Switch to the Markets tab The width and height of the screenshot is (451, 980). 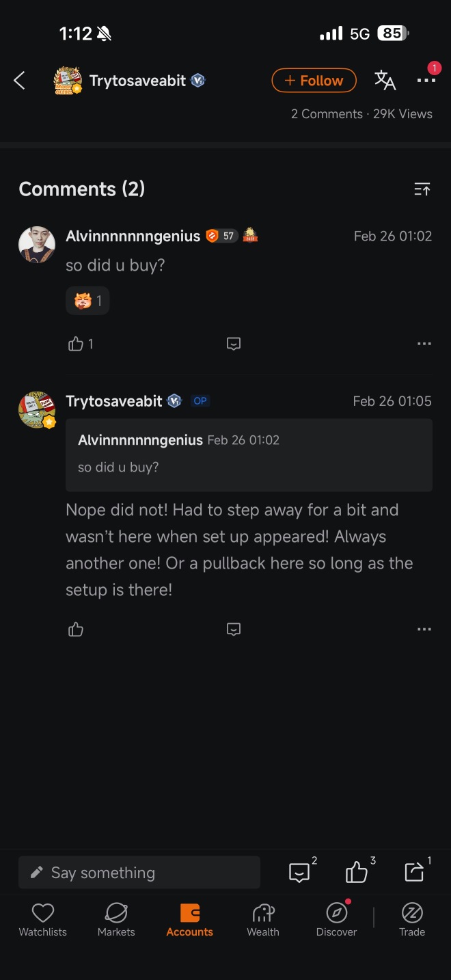coord(116,920)
